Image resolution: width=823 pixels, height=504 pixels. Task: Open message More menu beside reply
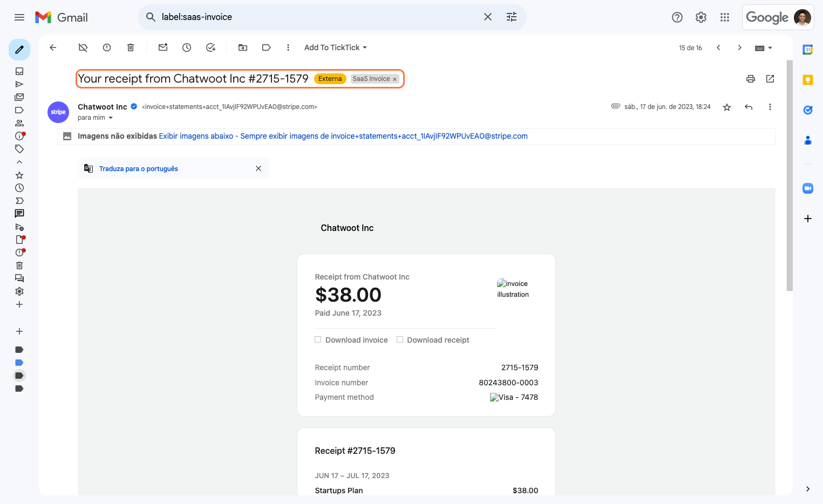point(770,107)
